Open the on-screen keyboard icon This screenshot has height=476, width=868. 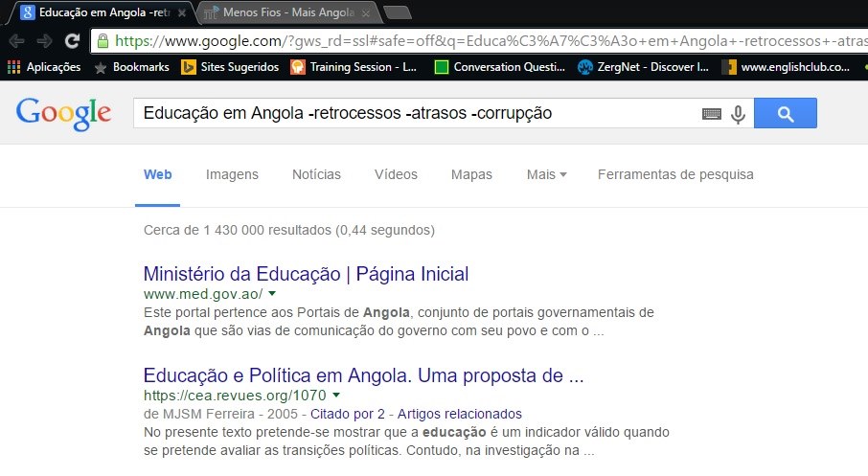click(711, 114)
